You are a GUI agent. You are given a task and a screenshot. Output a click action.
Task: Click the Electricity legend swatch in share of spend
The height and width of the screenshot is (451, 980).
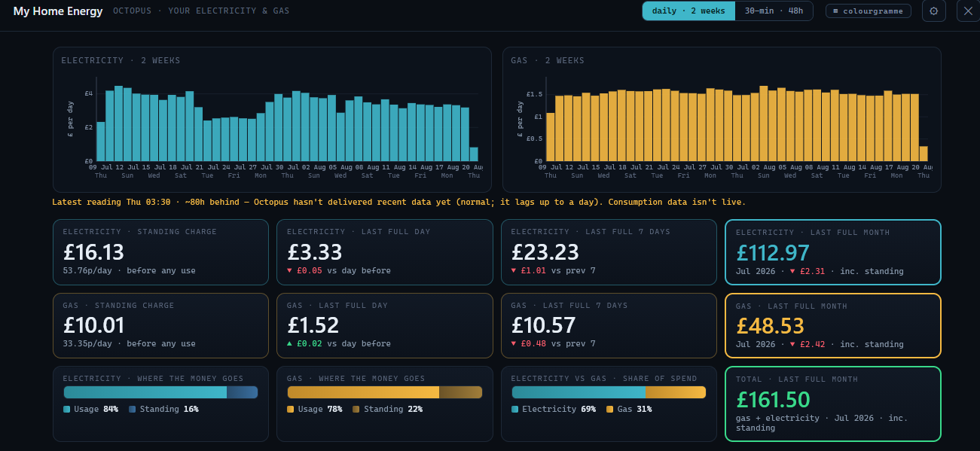pos(515,410)
